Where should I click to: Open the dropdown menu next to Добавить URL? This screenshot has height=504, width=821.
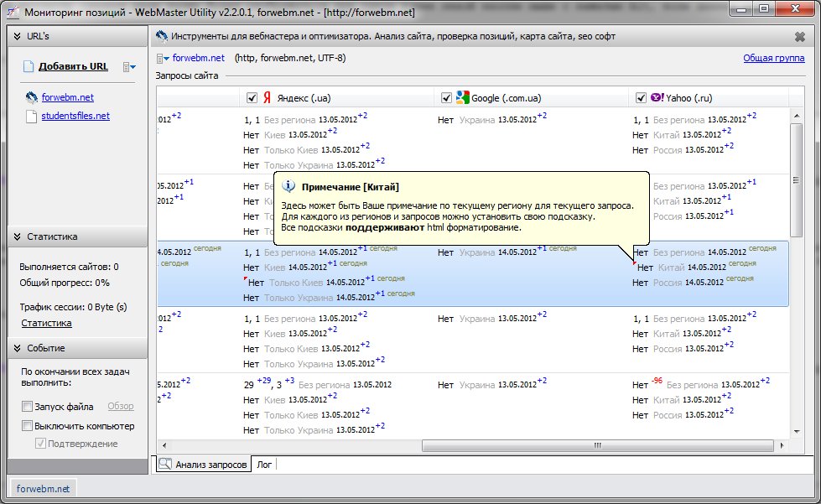[x=129, y=67]
